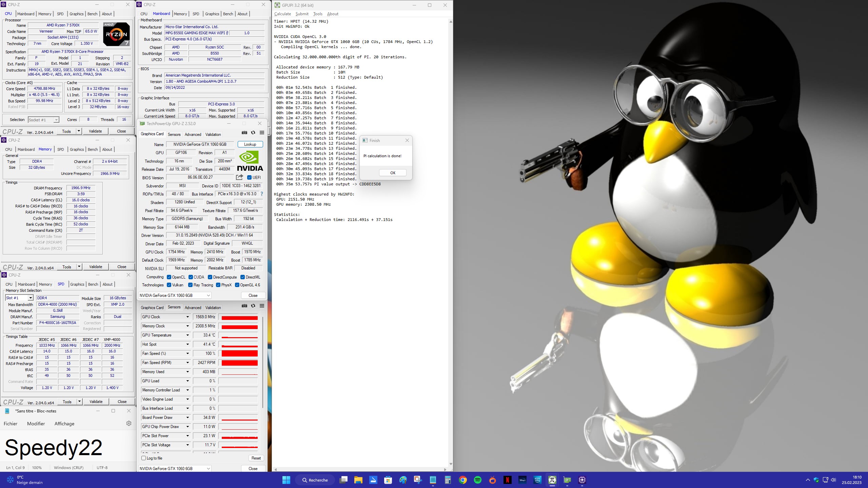Click OK in the Finish dialog
The width and height of the screenshot is (868, 488).
coord(393,173)
